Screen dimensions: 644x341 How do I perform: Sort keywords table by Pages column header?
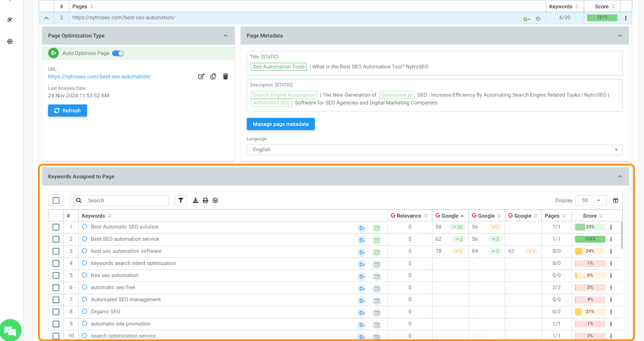555,216
